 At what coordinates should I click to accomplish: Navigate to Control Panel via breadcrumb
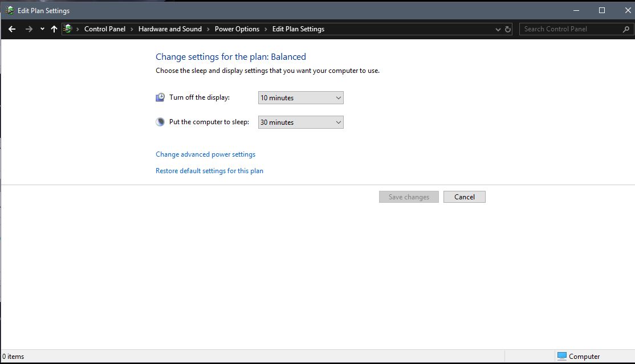pos(105,28)
